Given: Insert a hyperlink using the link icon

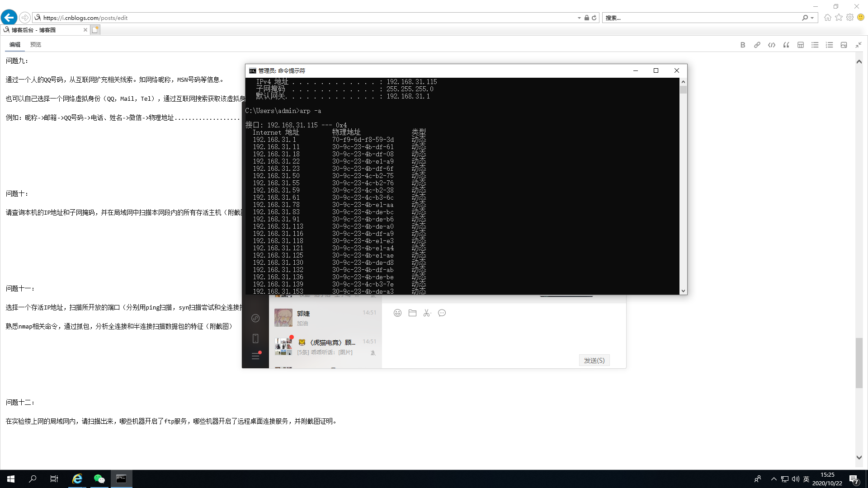Looking at the screenshot, I should pos(757,45).
